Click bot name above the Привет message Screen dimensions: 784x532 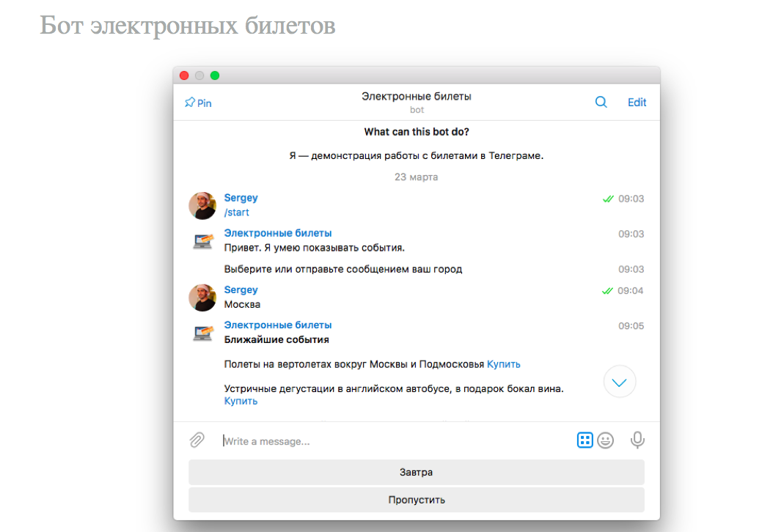(278, 233)
